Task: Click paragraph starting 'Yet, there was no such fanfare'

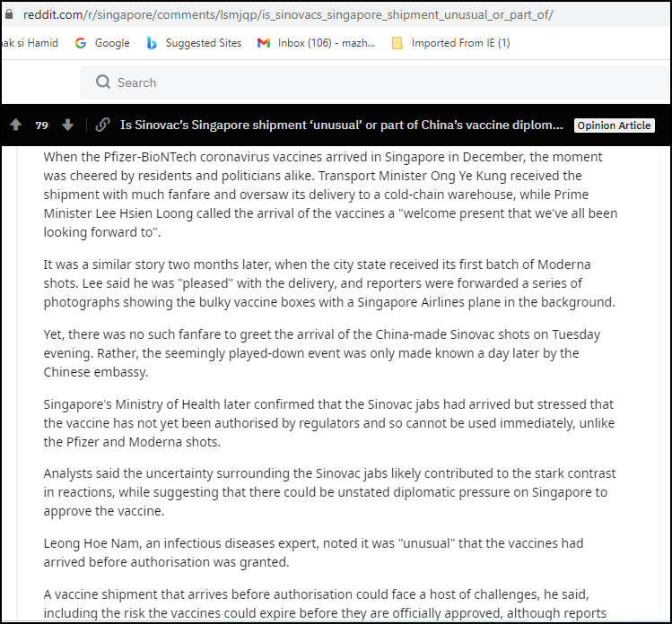Action: (322, 353)
